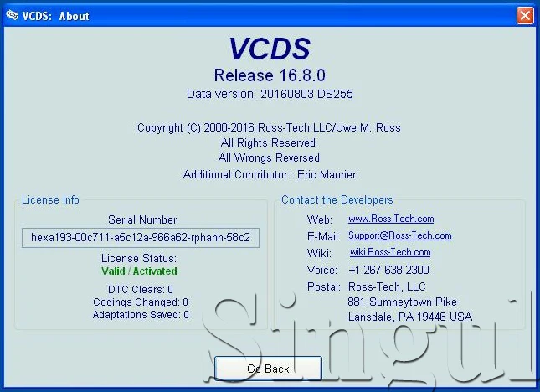The image size is (540, 392).
Task: Click the 'Lansdale, PA 19446 USA' line
Action: [410, 317]
